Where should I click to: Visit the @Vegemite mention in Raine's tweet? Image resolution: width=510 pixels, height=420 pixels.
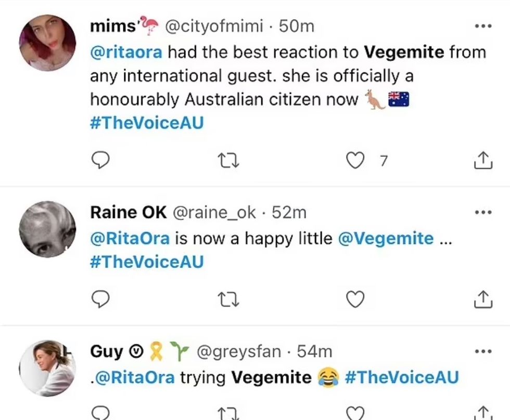[386, 238]
